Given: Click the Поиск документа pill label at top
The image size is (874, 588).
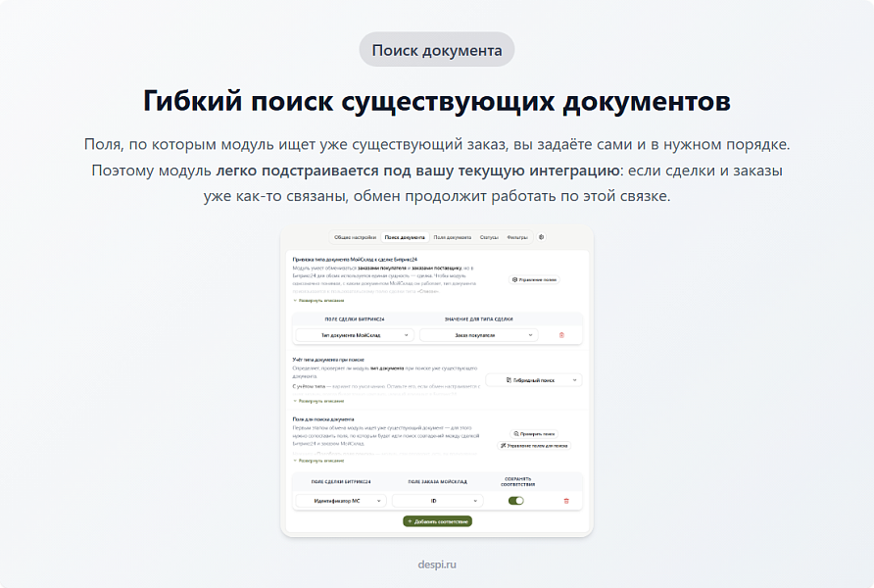Looking at the screenshot, I should 437,50.
